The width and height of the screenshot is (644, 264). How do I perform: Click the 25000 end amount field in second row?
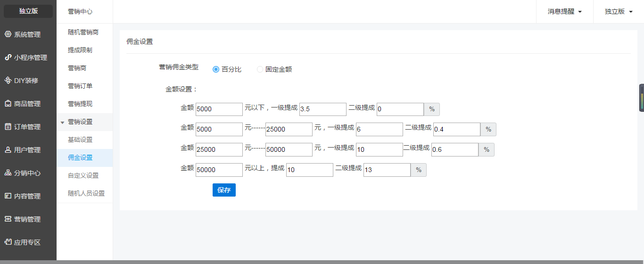[x=289, y=129]
